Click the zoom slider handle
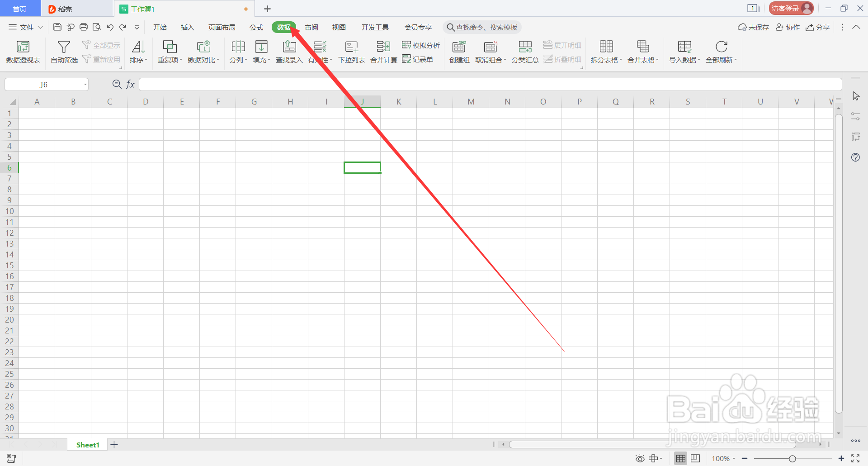 coord(792,459)
